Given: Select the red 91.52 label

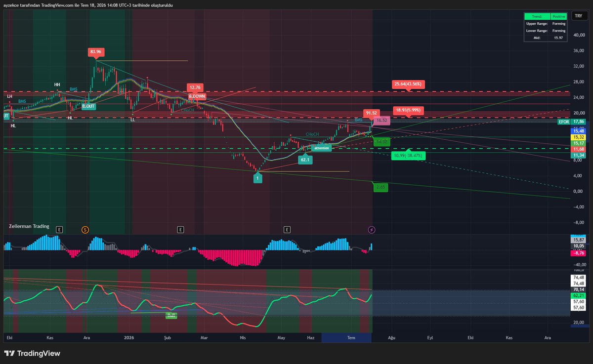Looking at the screenshot, I should coord(371,113).
